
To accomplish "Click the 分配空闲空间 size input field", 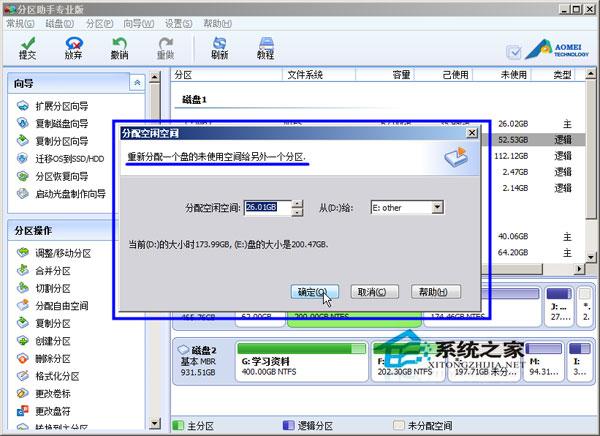I will (x=267, y=207).
